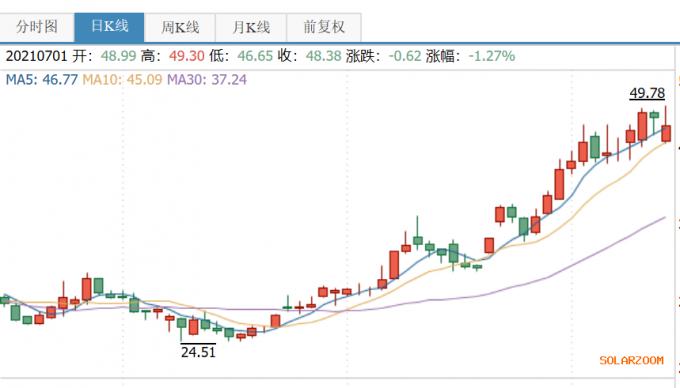
Task: Click the 前复权 adjustment tab
Action: (x=324, y=27)
